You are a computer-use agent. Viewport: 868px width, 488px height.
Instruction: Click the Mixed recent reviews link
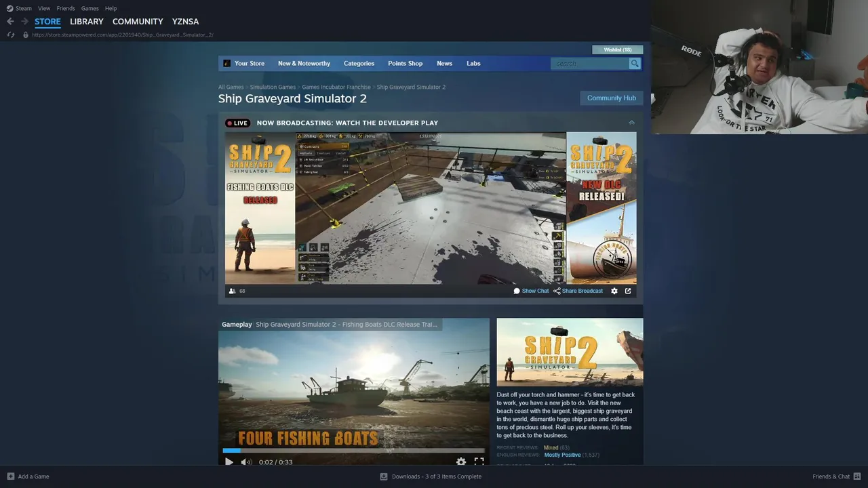click(551, 447)
